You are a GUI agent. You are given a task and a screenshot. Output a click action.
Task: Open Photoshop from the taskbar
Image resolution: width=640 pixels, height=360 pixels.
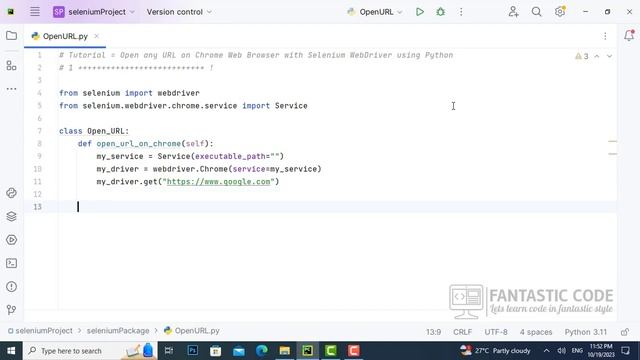coord(192,351)
